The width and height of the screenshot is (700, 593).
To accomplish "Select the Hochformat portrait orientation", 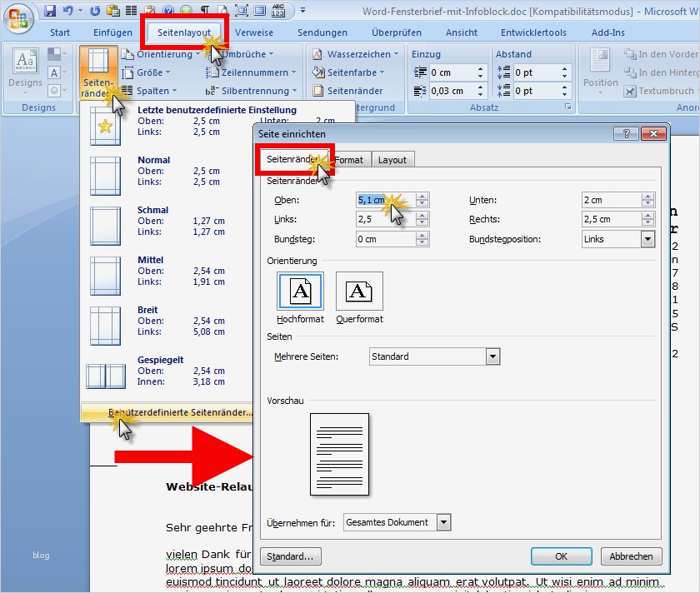I will pos(300,297).
